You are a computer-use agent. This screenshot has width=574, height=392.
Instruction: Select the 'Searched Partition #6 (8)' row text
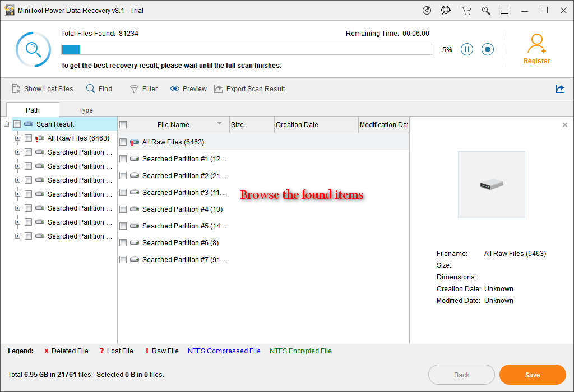pyautogui.click(x=180, y=243)
